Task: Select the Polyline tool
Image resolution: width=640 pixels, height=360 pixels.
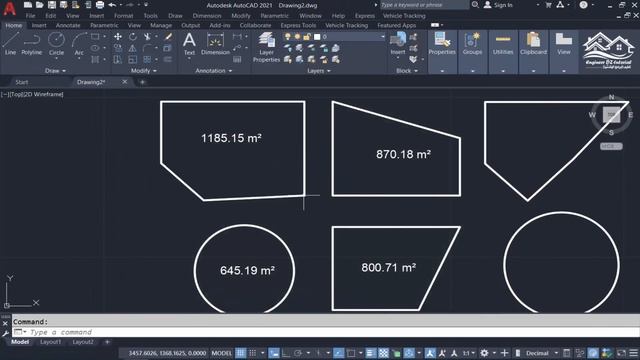Action: click(31, 44)
